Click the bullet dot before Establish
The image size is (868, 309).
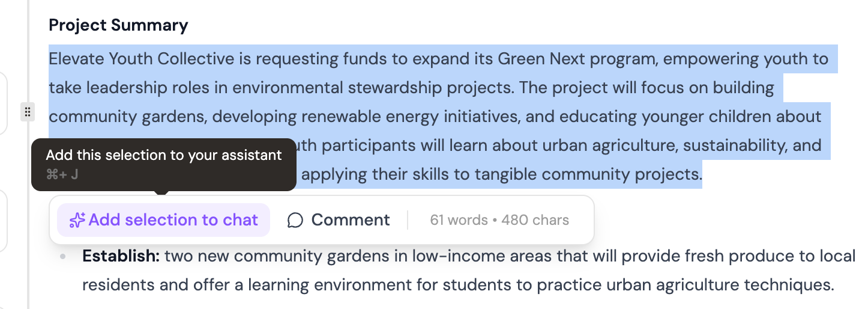(64, 257)
